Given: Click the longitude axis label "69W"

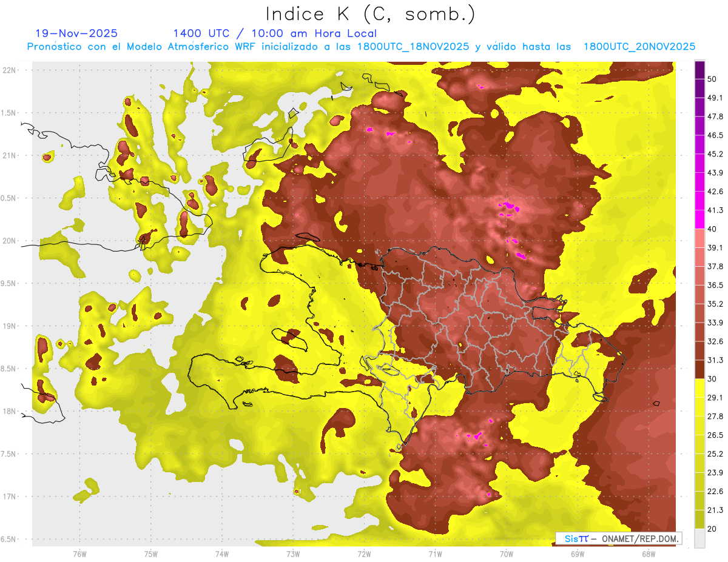Looking at the screenshot, I should point(577,554).
